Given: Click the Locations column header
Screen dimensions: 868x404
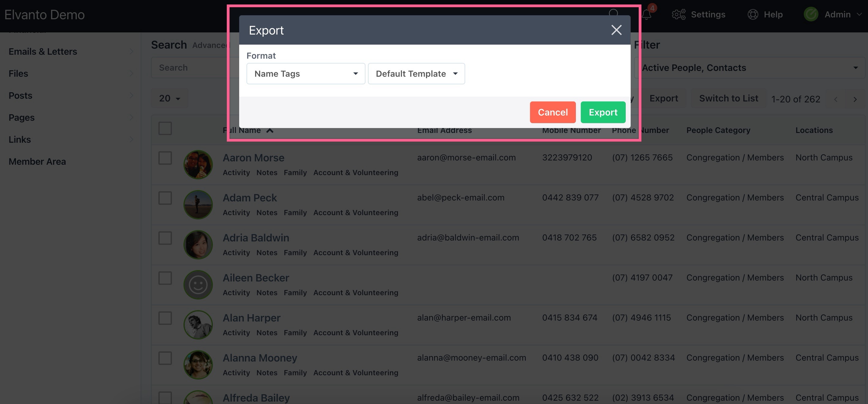Looking at the screenshot, I should tap(814, 130).
